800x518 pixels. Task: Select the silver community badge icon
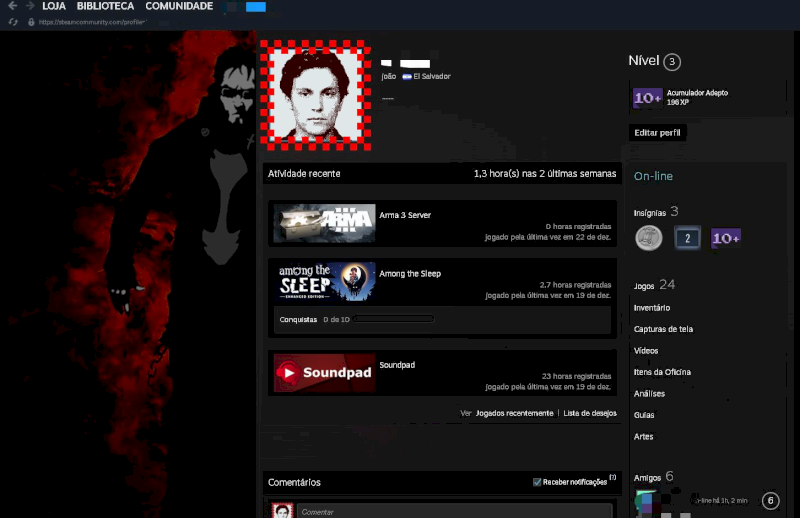click(648, 238)
